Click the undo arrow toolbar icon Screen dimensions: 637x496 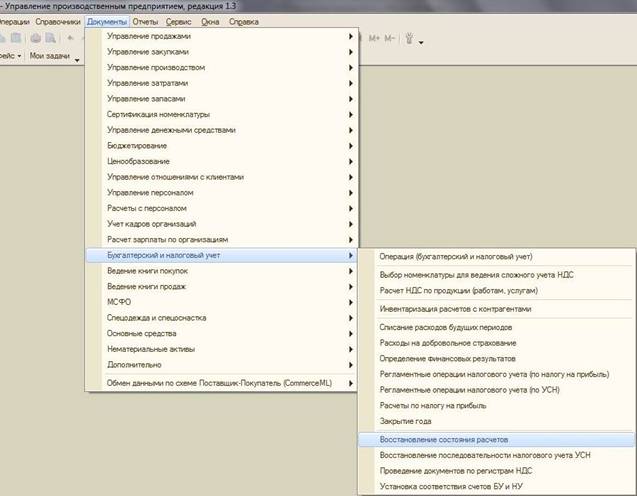tap(70, 38)
